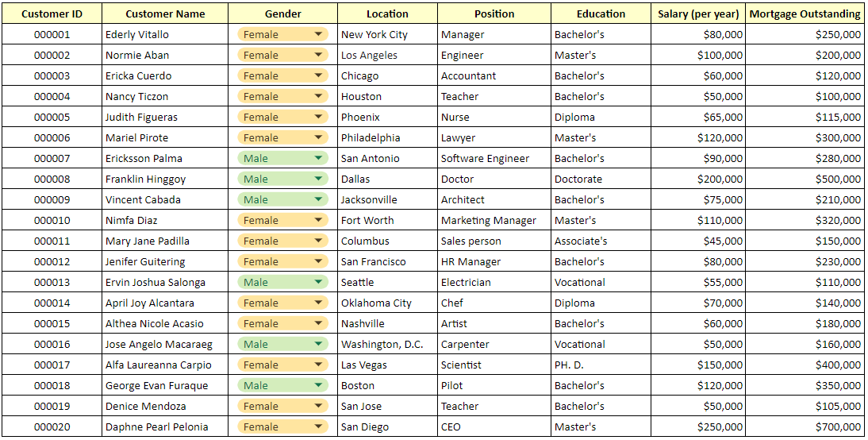Image resolution: width=868 pixels, height=440 pixels.
Task: Click the name cell Althea Nicole Acasio
Action: click(165, 323)
